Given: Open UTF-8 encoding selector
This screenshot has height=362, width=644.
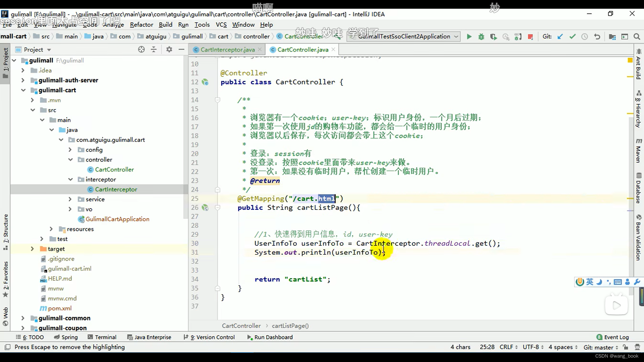Looking at the screenshot, I should (x=533, y=347).
